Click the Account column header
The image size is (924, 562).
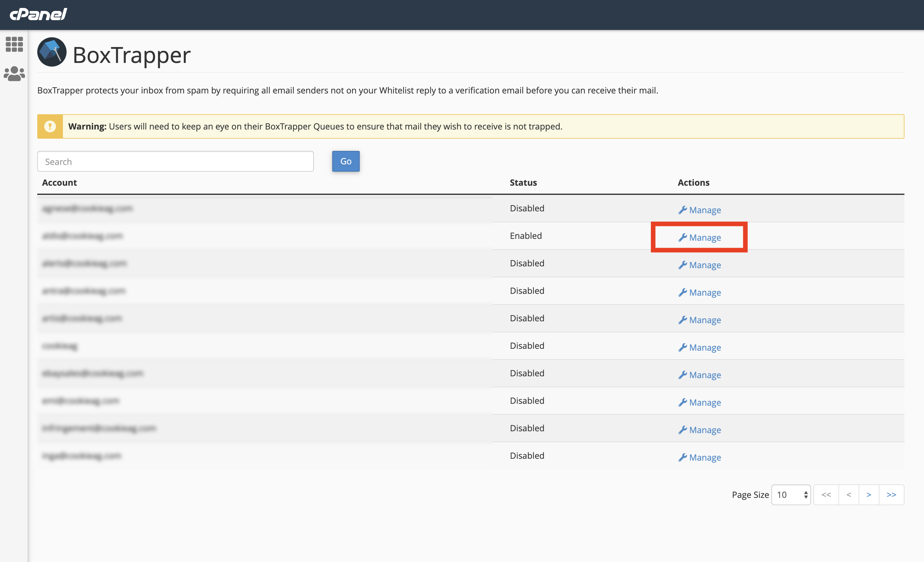tap(59, 183)
